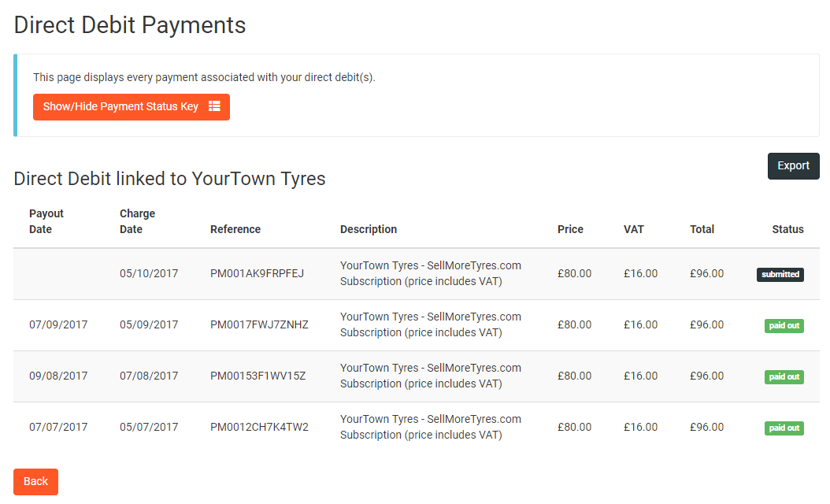Select reference PM00153F1WV15Z
Screen dimensions: 830x504
pyautogui.click(x=258, y=376)
